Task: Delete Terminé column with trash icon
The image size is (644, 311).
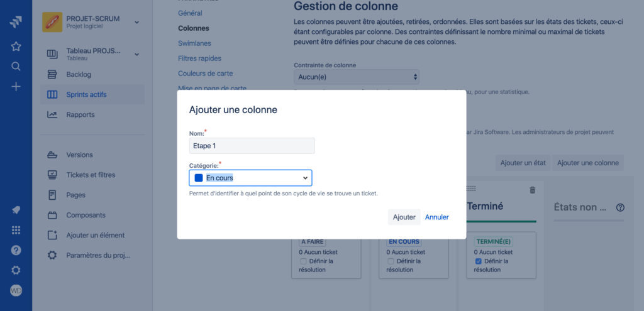Action: (x=532, y=190)
